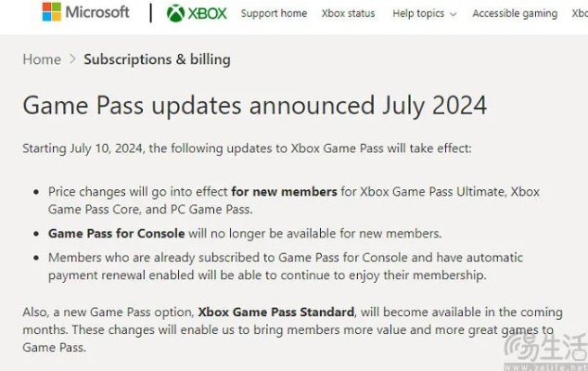The width and height of the screenshot is (588, 371).
Task: Click the bold "Game Pass for Console" text
Action: pos(116,233)
